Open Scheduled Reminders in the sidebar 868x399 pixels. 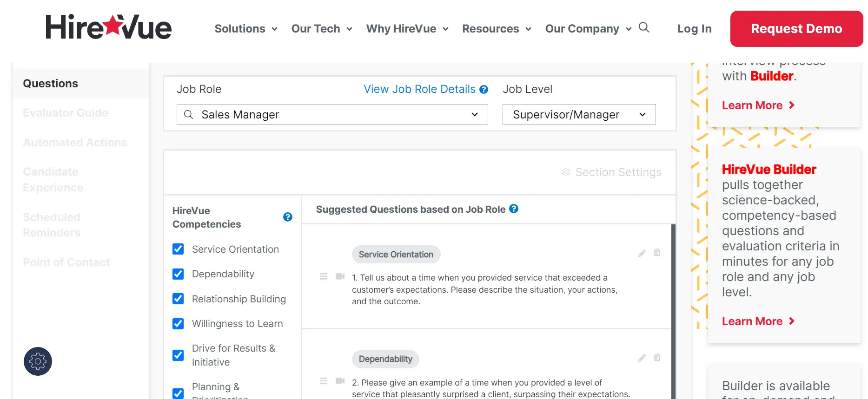[52, 225]
